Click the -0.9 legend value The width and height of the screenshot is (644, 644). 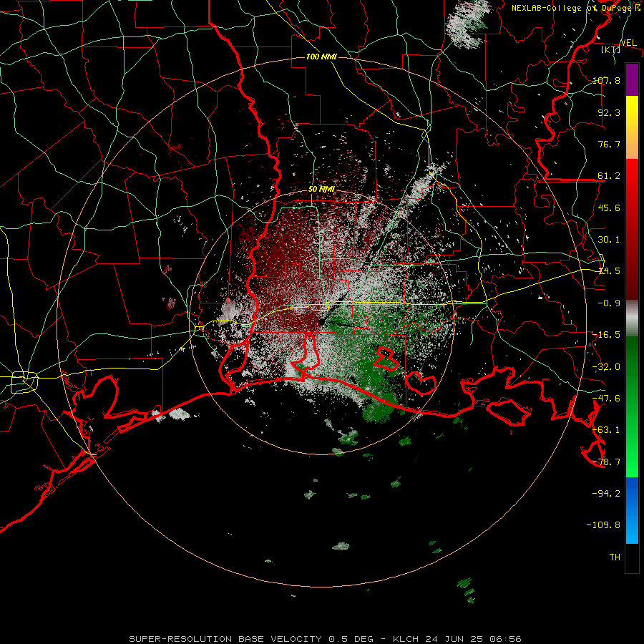pos(609,303)
